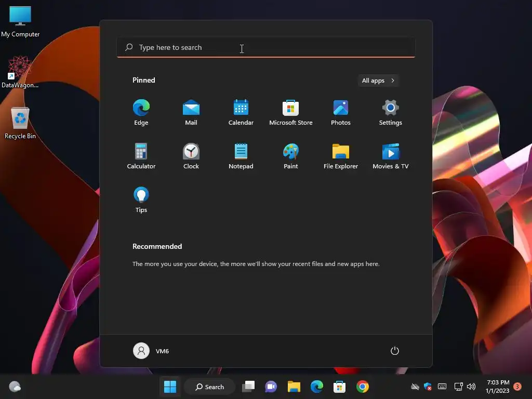This screenshot has width=532, height=399.
Task: Launch the Calculator app
Action: point(141,156)
